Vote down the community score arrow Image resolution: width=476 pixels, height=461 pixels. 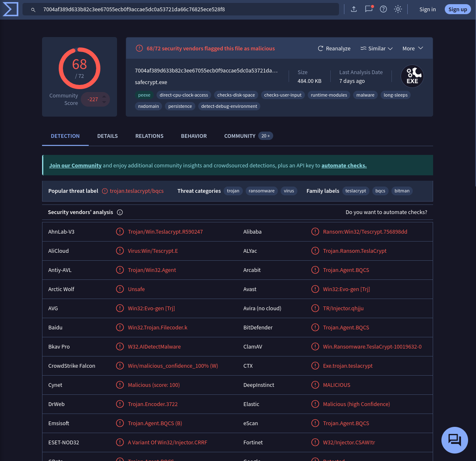point(104,102)
